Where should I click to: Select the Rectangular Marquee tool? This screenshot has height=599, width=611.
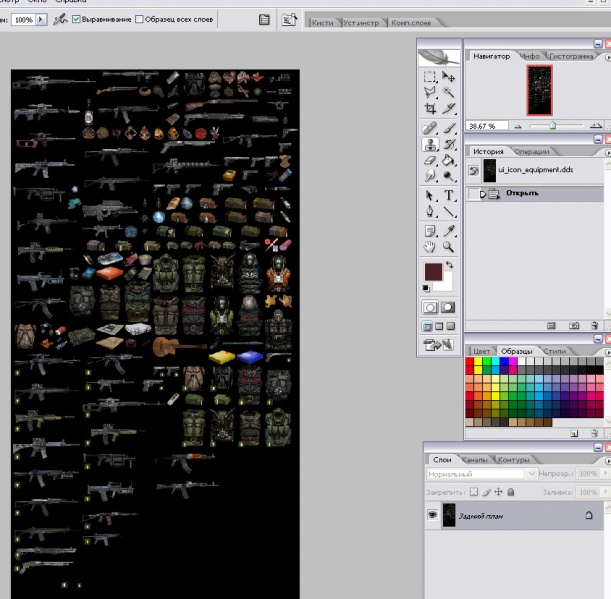(430, 77)
